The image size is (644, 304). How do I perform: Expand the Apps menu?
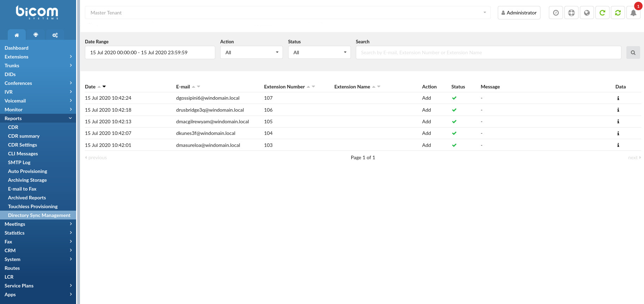coord(38,294)
